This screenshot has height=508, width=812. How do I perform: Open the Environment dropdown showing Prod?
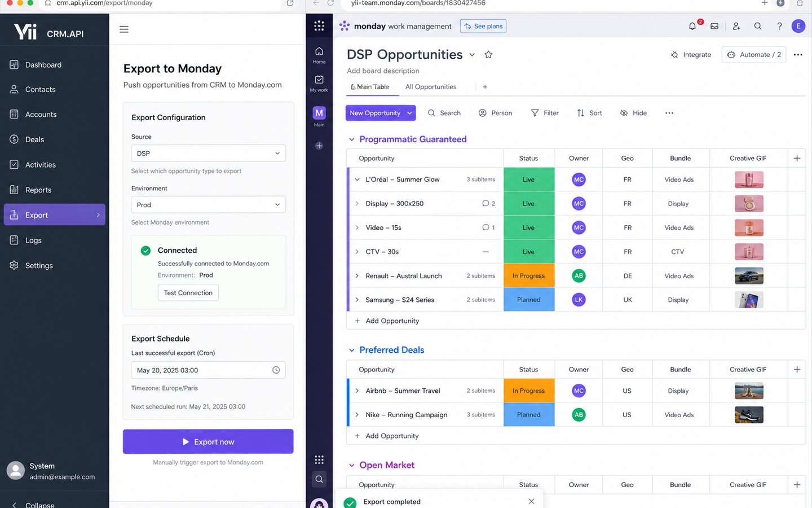pos(208,205)
